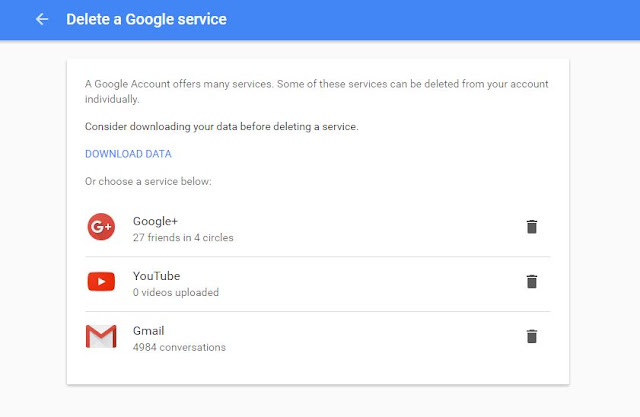Click the YouTube play button logo
This screenshot has height=417, width=640.
coord(101,282)
